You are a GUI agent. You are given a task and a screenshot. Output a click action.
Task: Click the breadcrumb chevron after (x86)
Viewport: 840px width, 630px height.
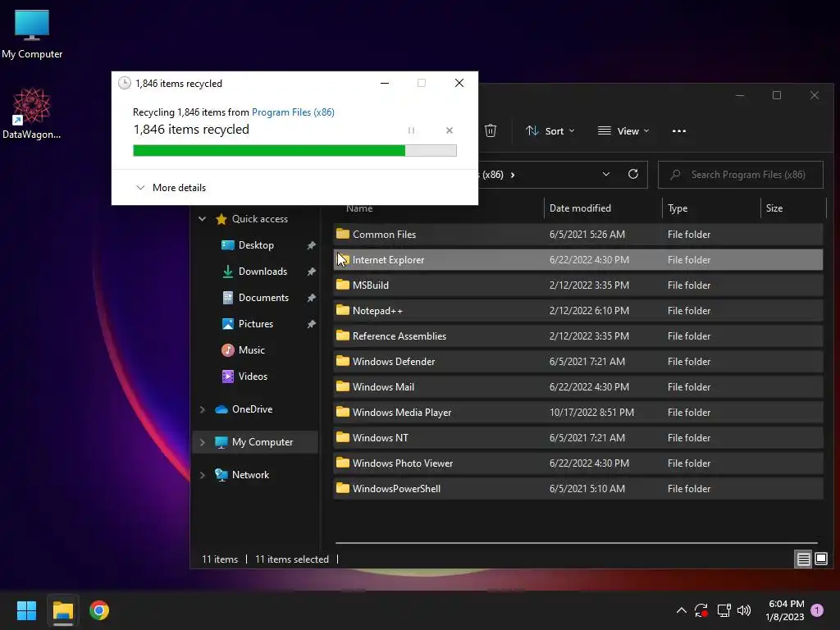[x=513, y=175]
